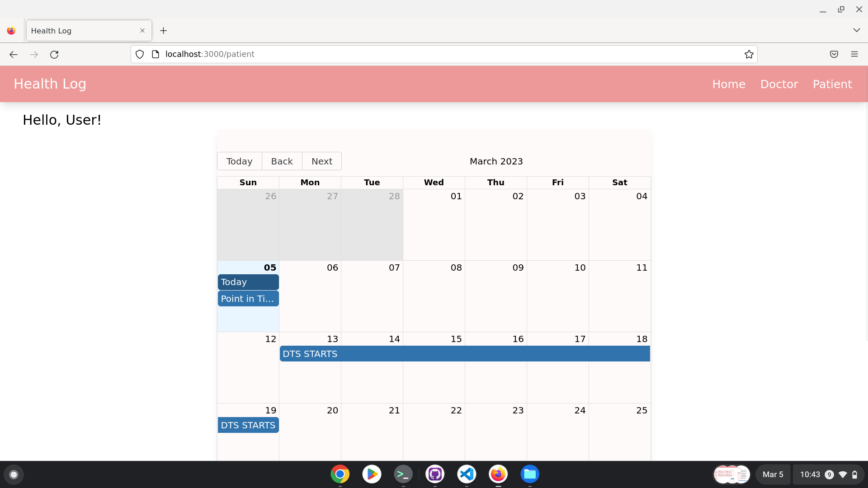Close the Health Log tab
Screen dimensions: 868x488
pos(142,31)
